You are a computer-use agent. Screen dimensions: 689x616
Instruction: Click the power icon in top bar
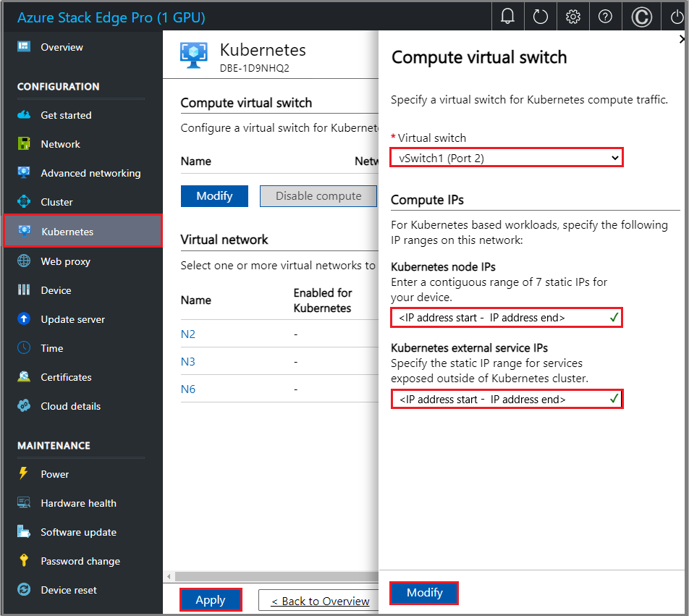pos(677,17)
